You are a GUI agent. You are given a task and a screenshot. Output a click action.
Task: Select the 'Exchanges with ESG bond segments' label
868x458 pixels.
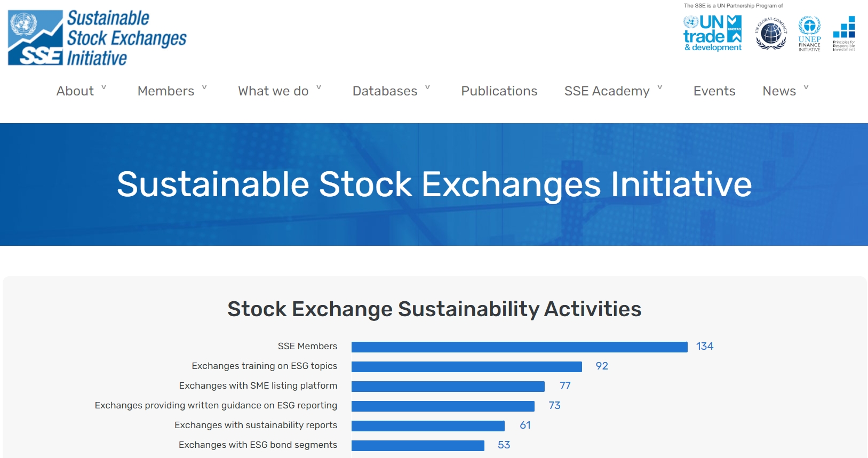(258, 445)
